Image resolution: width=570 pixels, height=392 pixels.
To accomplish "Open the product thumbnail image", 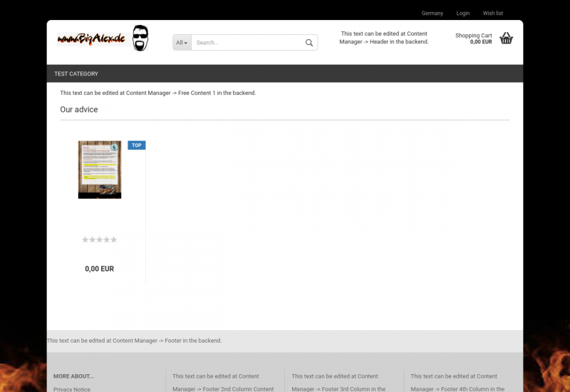I will click(100, 170).
